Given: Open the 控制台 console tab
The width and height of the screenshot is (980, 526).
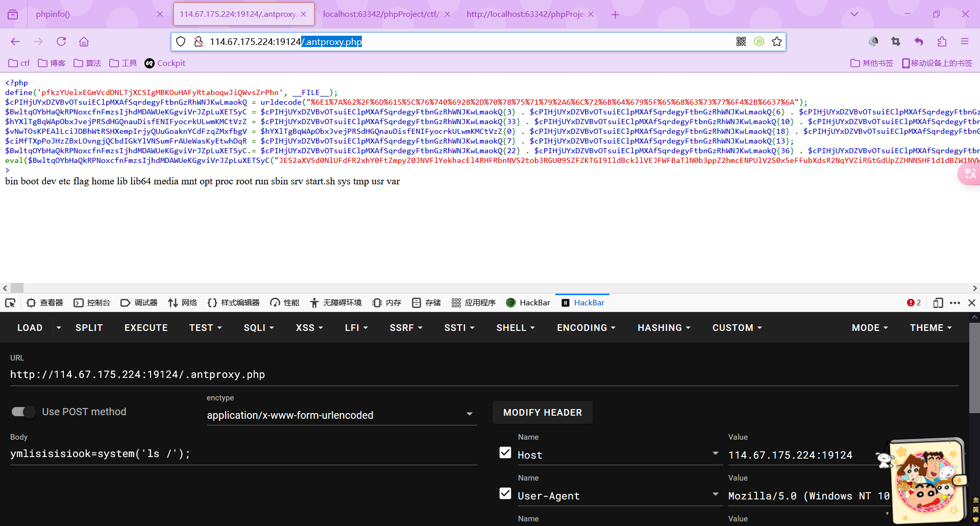Looking at the screenshot, I should pyautogui.click(x=92, y=303).
